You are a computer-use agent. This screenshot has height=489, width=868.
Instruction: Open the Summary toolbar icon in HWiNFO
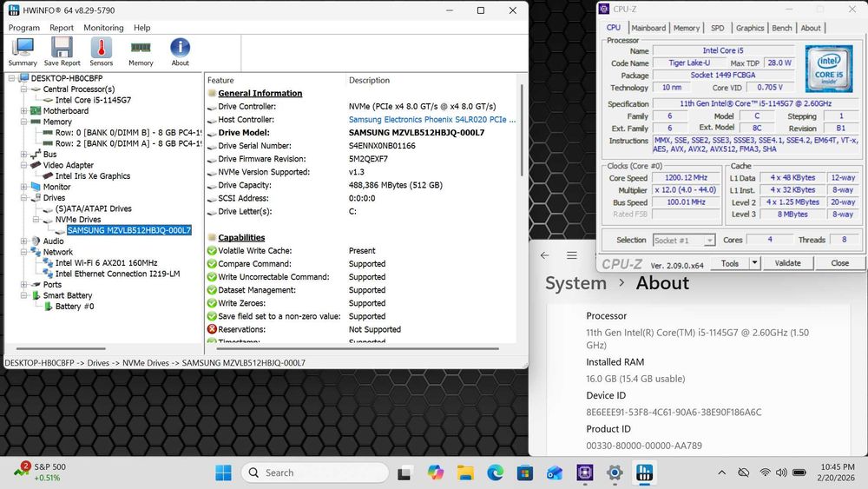[23, 52]
